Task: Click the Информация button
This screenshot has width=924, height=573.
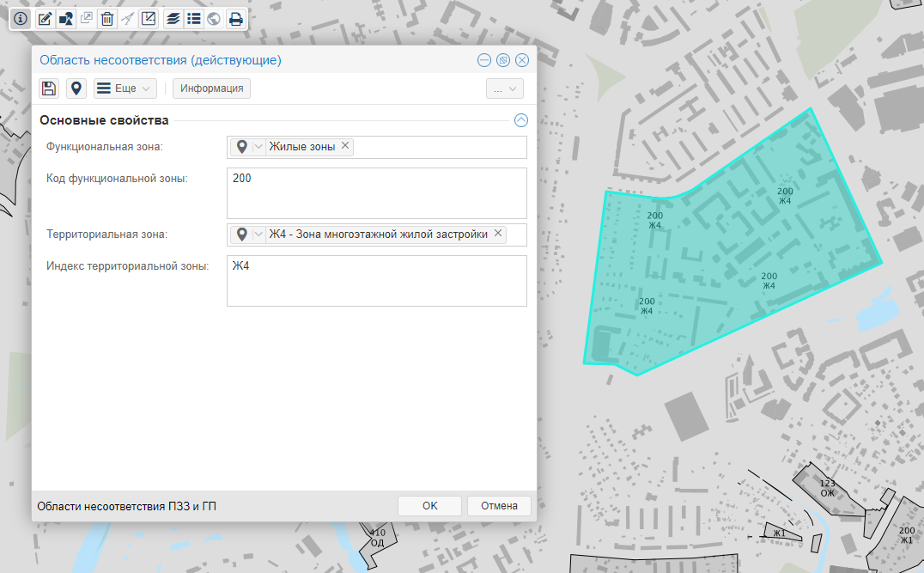Action: click(x=211, y=88)
